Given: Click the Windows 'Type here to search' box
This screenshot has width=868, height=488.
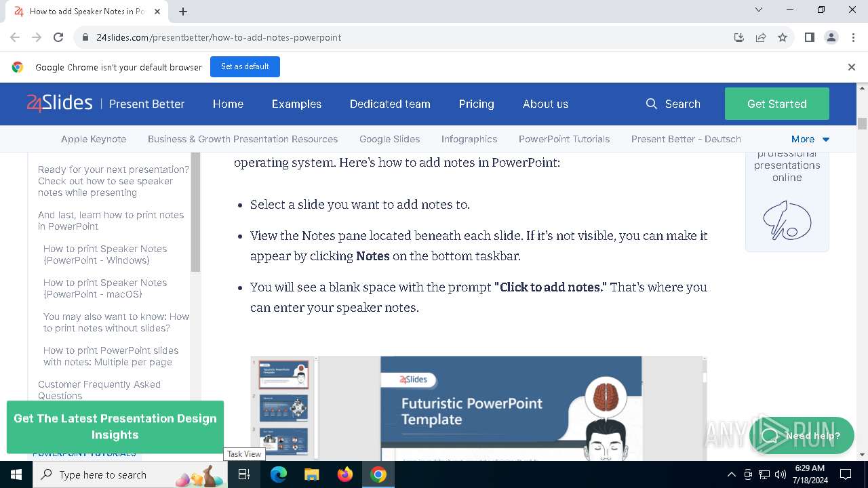Looking at the screenshot, I should tap(129, 474).
